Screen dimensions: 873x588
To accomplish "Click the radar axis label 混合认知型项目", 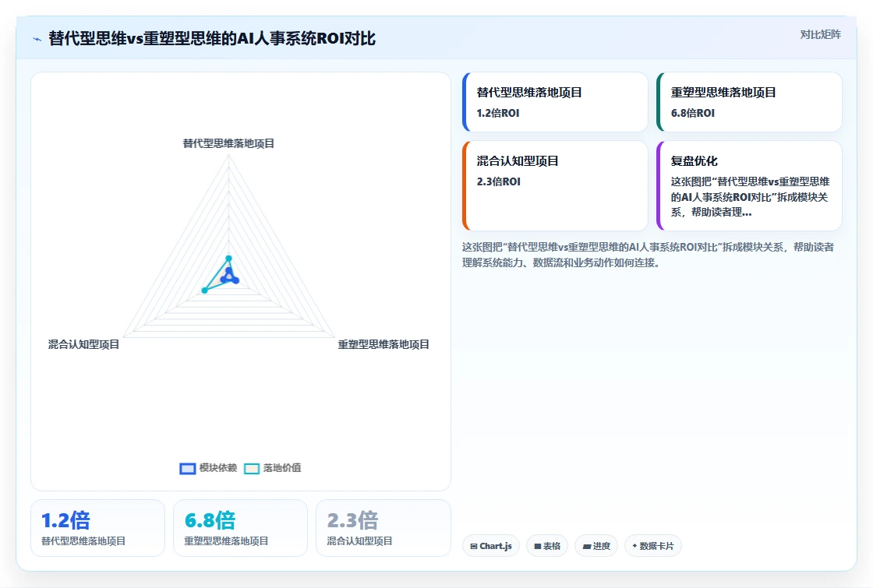I will pos(83,344).
